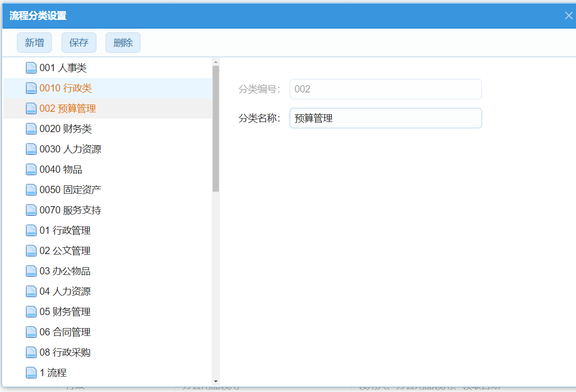Save changes with the 保存 button
576x392 pixels.
[x=78, y=43]
